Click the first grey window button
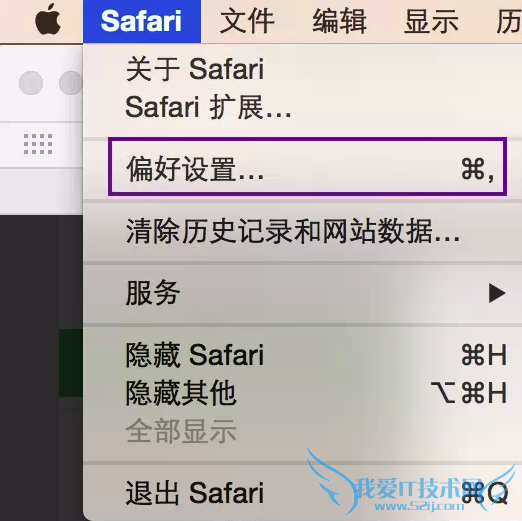Viewport: 522px width, 521px height. 31,83
